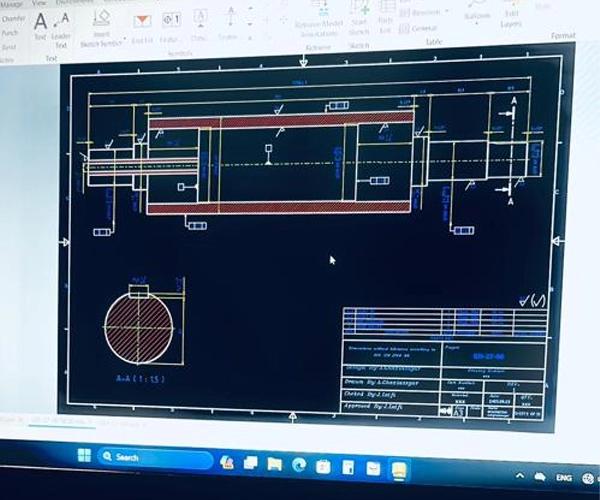The width and height of the screenshot is (600, 500).
Task: Click the Approved By title block row
Action: (x=389, y=407)
